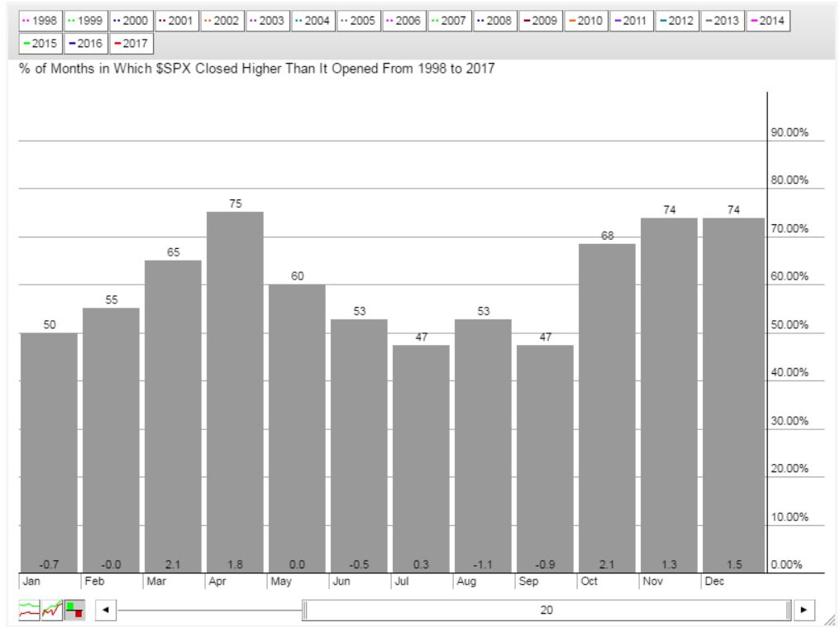Click the 20-year range slider bar
The width and height of the screenshot is (840, 627).
click(x=546, y=610)
